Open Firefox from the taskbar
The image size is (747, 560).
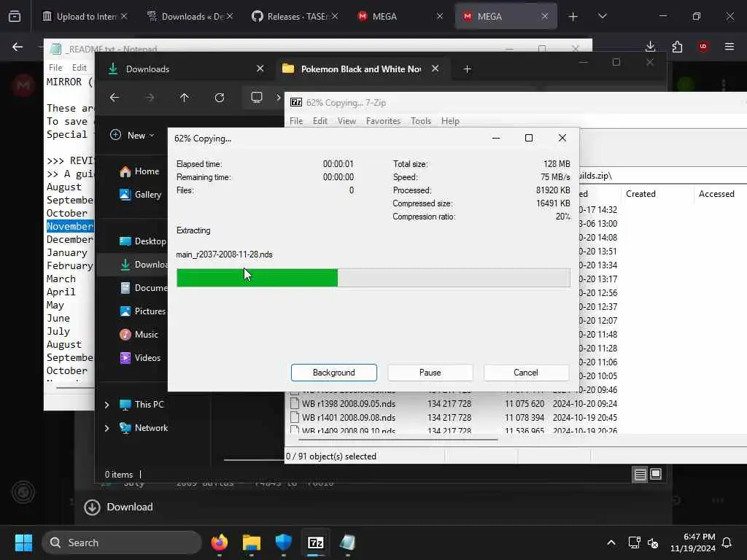219,542
